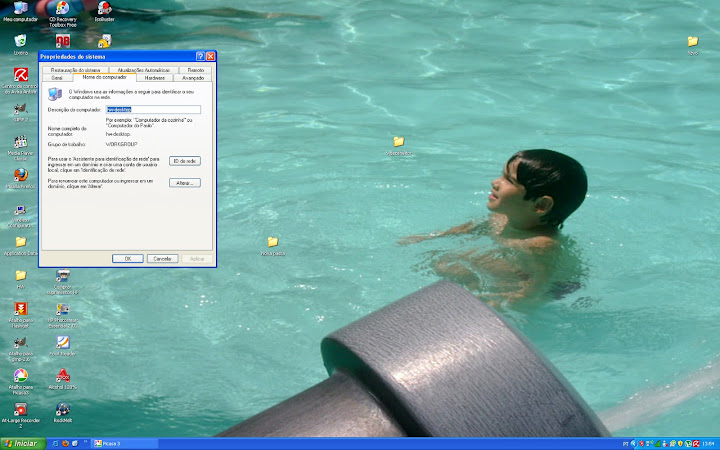This screenshot has height=450, width=720.
Task: Open the Mozilla Firefox desktop icon
Action: pos(20,178)
